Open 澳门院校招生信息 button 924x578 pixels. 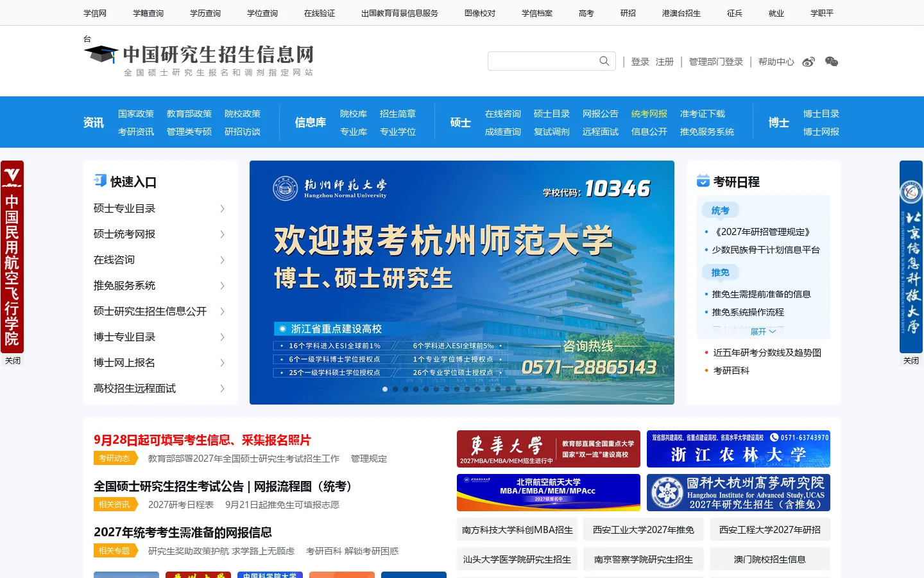tap(770, 559)
